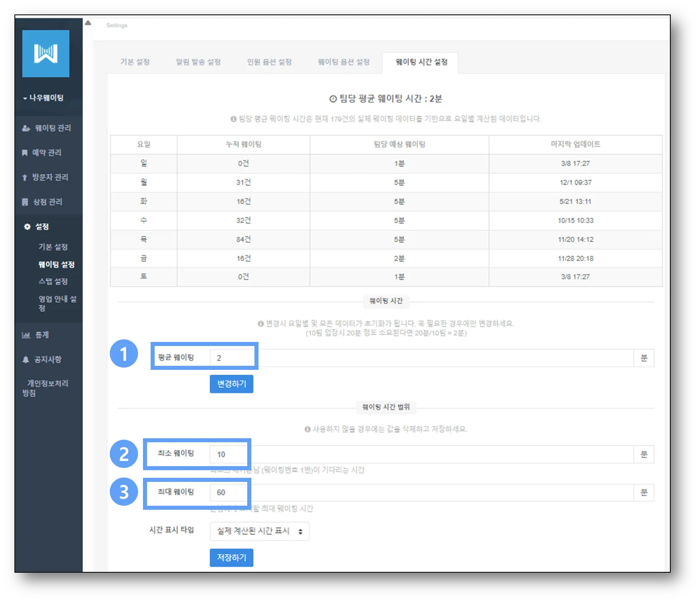Click the 31건 cell in the table
The height and width of the screenshot is (602, 700).
[x=243, y=183]
